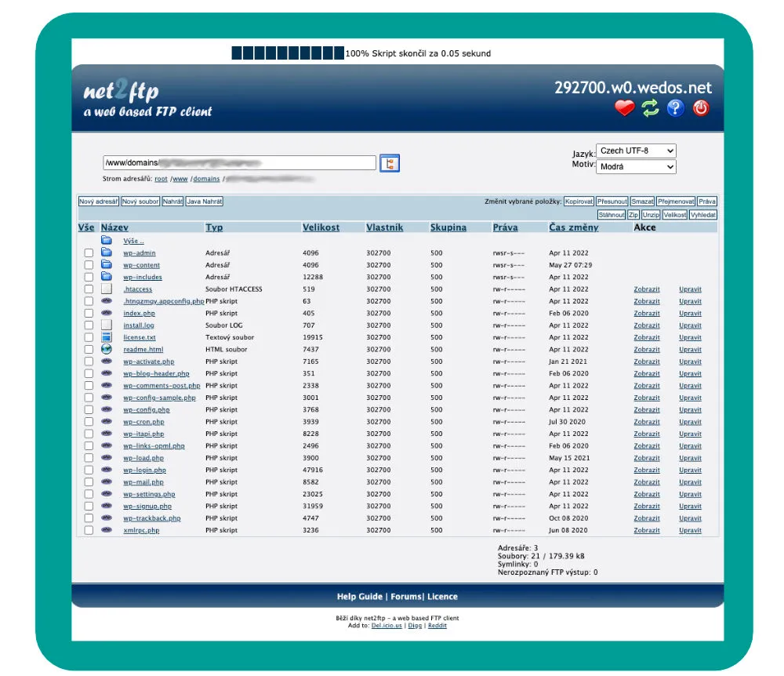Click the Stáhnout download button
The height and width of the screenshot is (676, 784).
612,215
